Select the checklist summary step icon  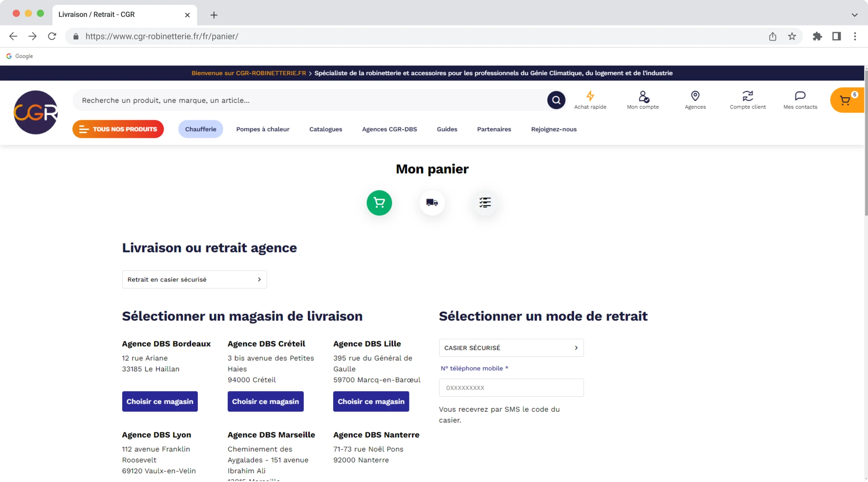[485, 203]
